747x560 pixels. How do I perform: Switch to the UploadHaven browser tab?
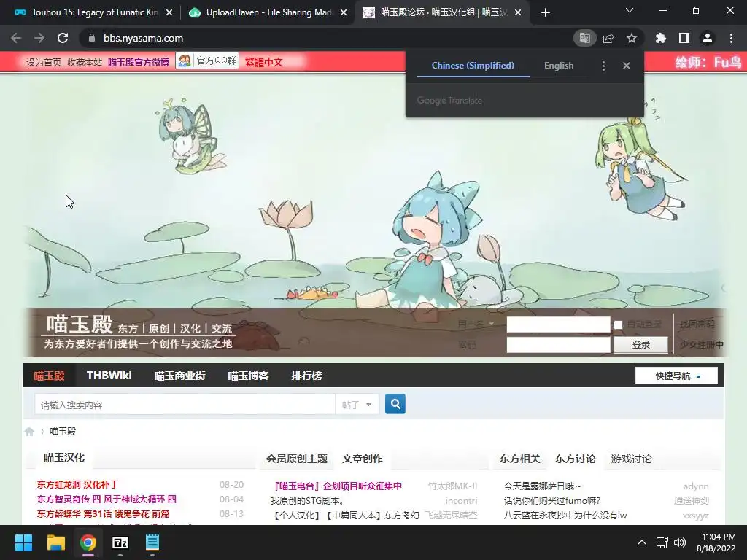pos(268,13)
